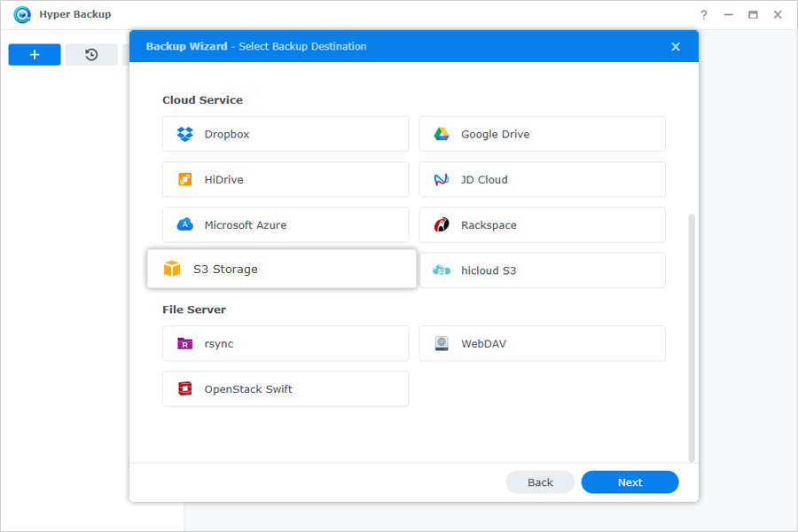Create a new backup task with plus button

coord(35,54)
